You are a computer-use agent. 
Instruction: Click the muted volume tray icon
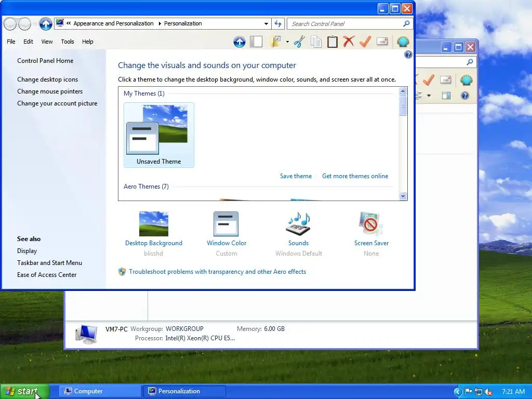pyautogui.click(x=488, y=392)
